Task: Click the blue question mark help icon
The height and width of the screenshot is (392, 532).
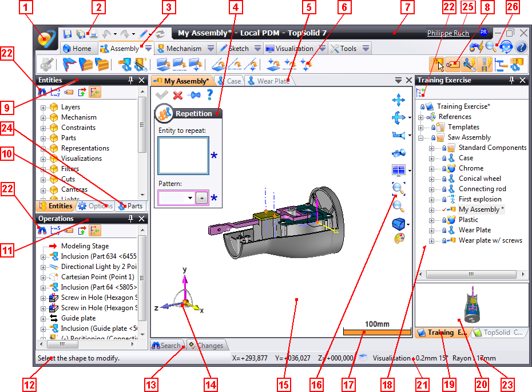Action: (x=210, y=95)
